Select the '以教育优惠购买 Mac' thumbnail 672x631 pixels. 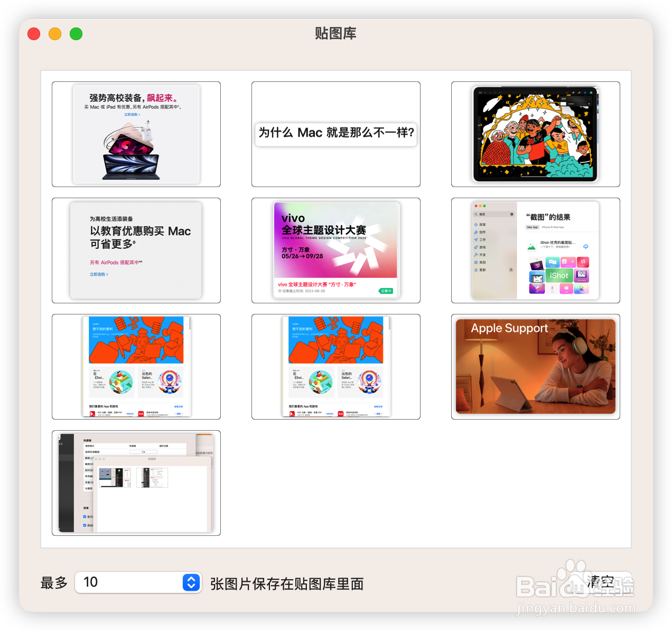(x=136, y=250)
